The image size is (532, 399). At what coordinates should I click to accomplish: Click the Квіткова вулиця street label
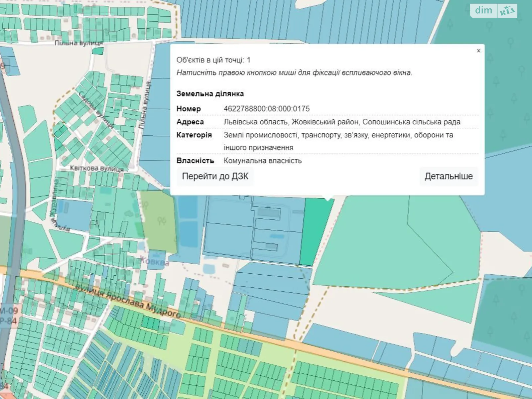(96, 169)
